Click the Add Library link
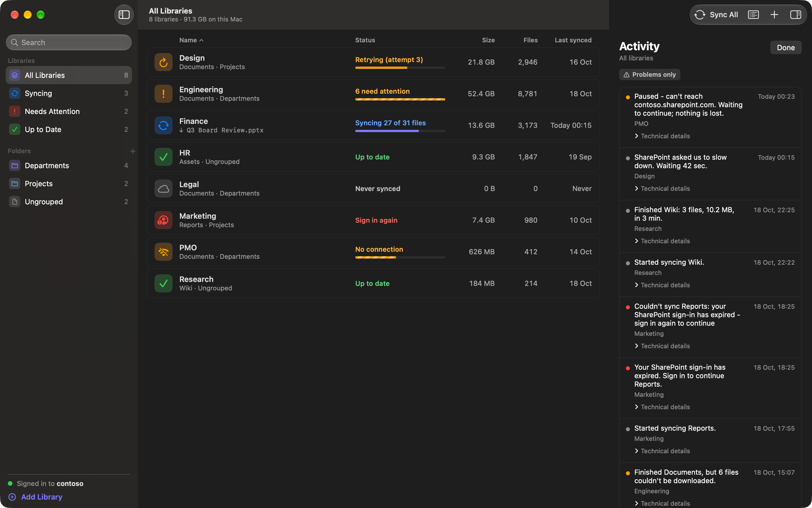The image size is (812, 508). click(42, 497)
